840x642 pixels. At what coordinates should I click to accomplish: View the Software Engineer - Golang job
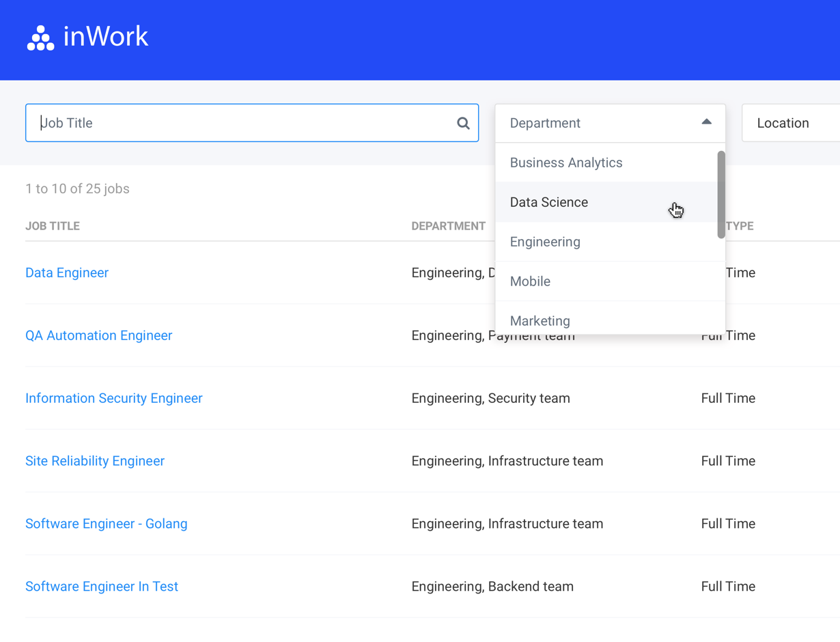click(x=106, y=523)
